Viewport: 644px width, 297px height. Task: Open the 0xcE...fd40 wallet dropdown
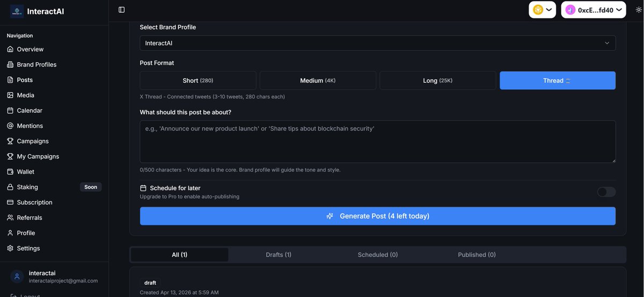[594, 10]
